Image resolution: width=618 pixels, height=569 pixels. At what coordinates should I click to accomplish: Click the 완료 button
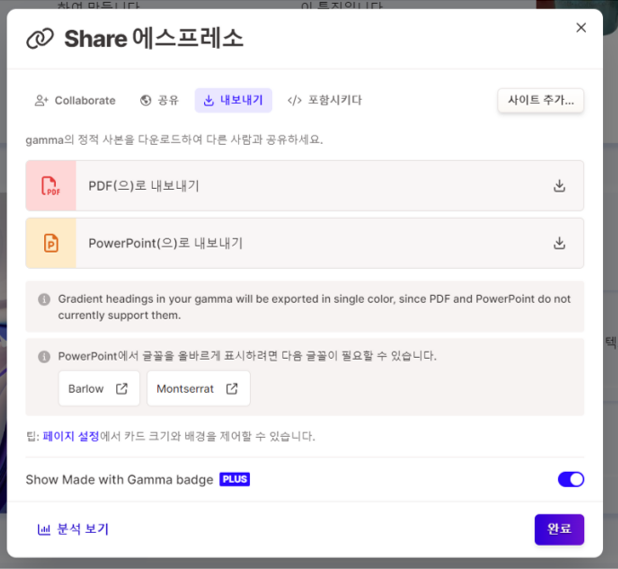(x=559, y=529)
